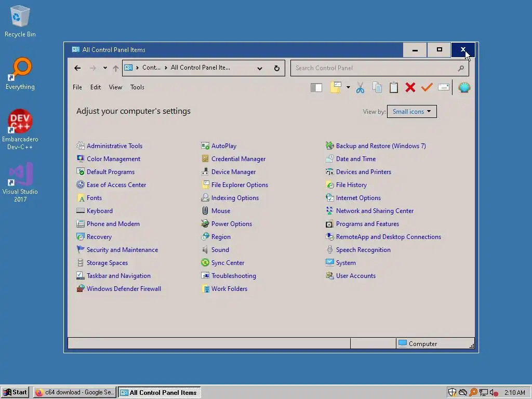Viewport: 532px width, 399px height.
Task: Switch to c64 download Firefox taskbar button
Action: pos(75,392)
